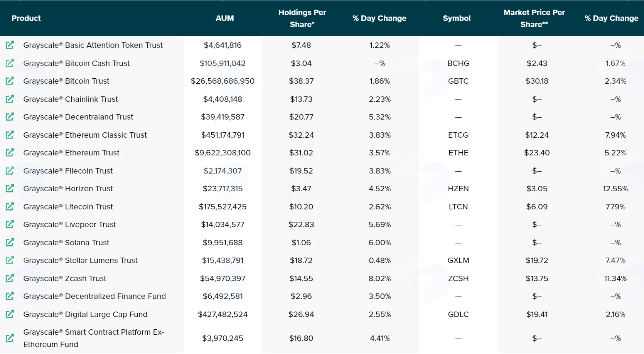
Task: Click the GBTC symbol cell
Action: click(459, 81)
